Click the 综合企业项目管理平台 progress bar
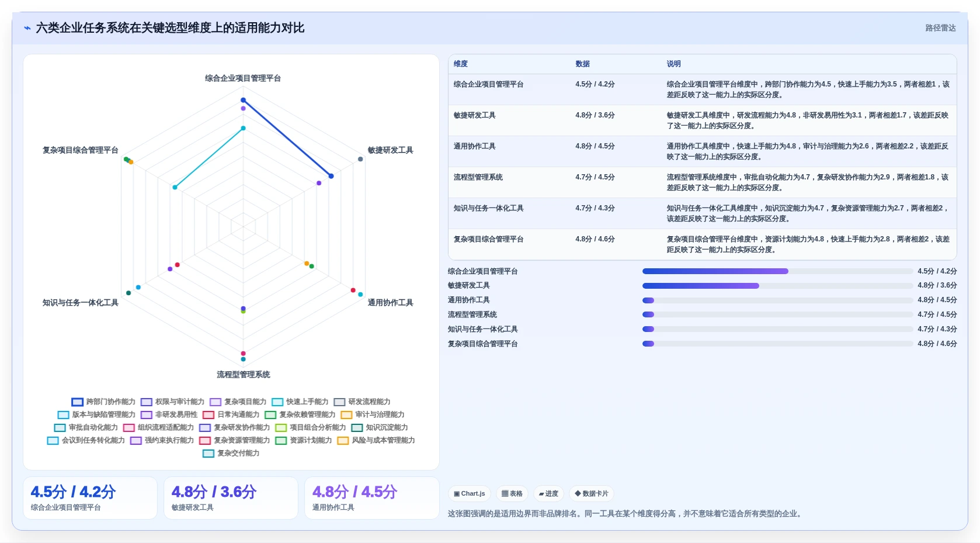980x543 pixels. point(777,271)
